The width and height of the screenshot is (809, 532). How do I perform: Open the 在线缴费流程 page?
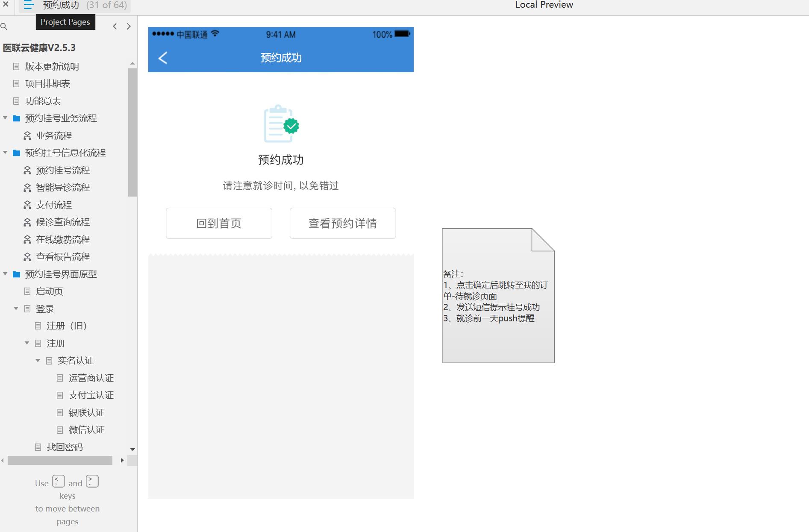pyautogui.click(x=63, y=239)
